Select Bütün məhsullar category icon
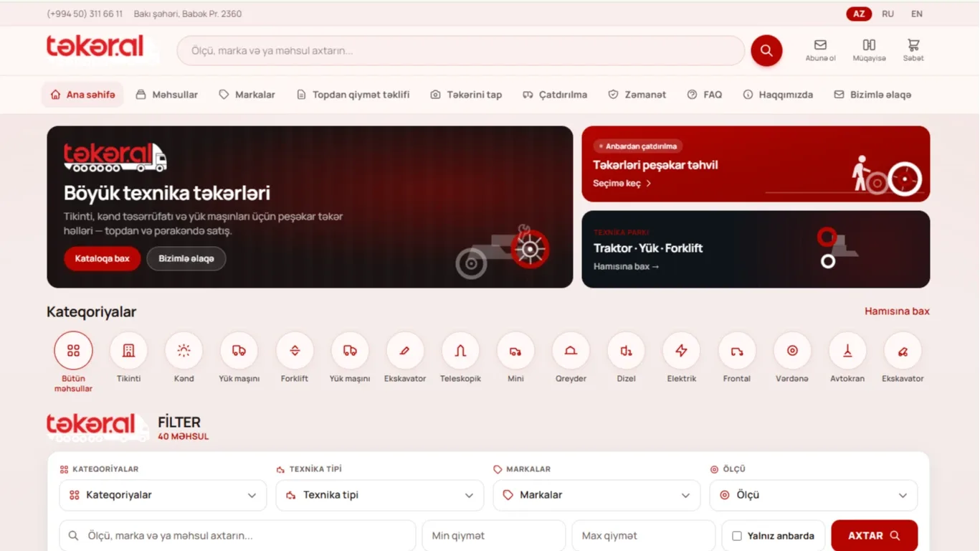 (x=73, y=350)
